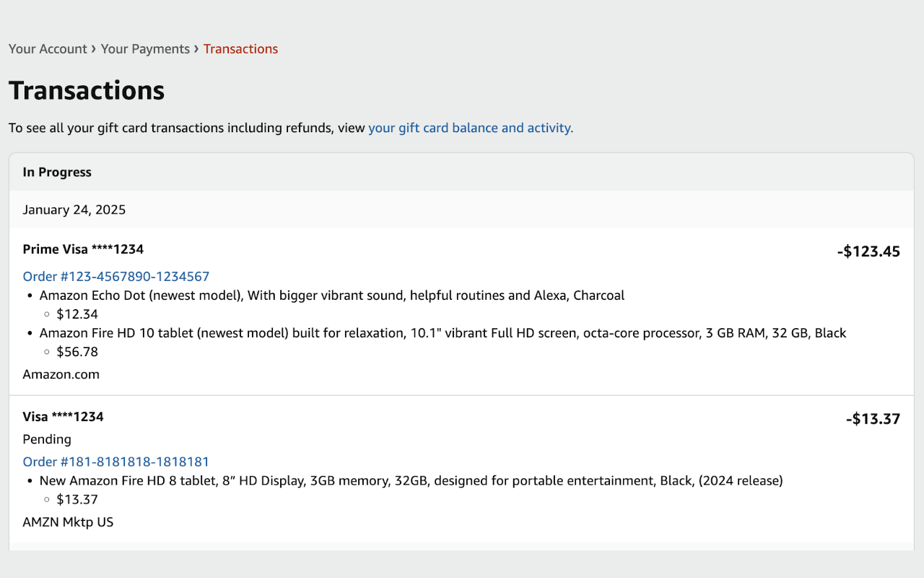
Task: Select the Transactions breadcrumb
Action: pyautogui.click(x=240, y=49)
